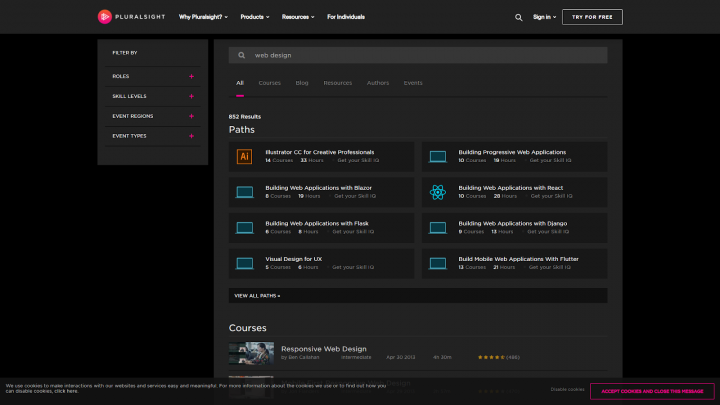The image size is (720, 405).
Task: Open the Illustrator CC path Ai icon
Action: point(244,156)
